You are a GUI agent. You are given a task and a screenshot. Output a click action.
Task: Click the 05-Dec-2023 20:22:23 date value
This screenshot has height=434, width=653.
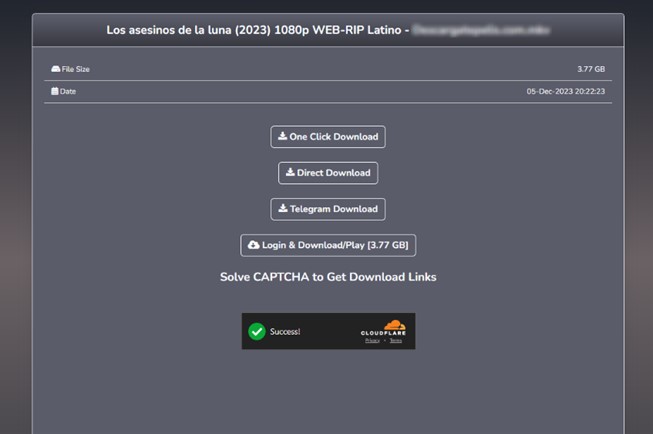[x=566, y=91]
